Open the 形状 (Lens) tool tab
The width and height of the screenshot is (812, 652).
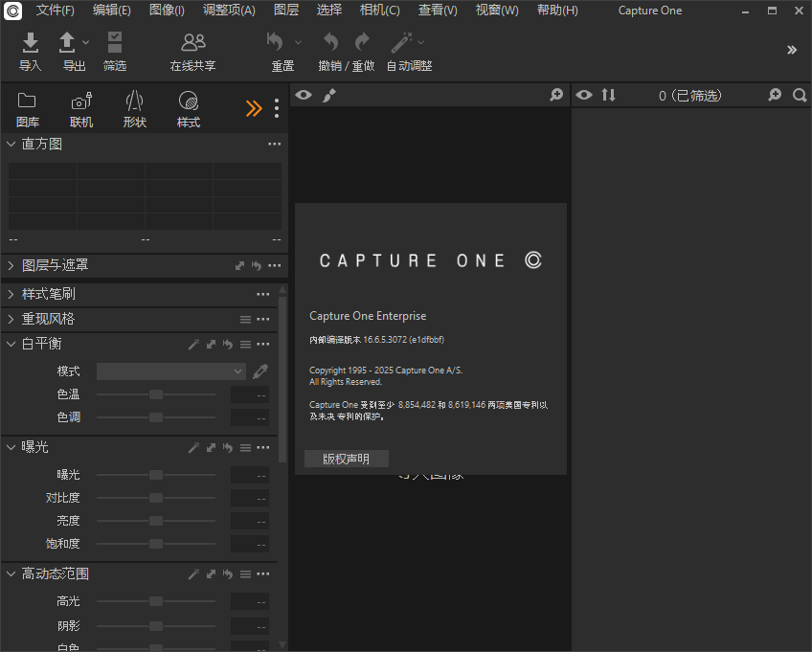[x=134, y=107]
